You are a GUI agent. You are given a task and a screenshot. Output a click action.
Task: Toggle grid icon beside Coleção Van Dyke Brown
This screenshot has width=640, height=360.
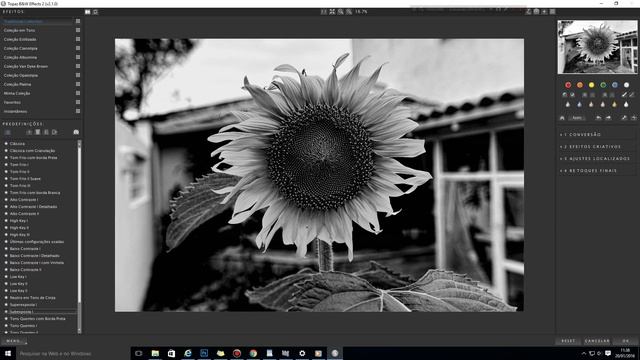(78, 66)
